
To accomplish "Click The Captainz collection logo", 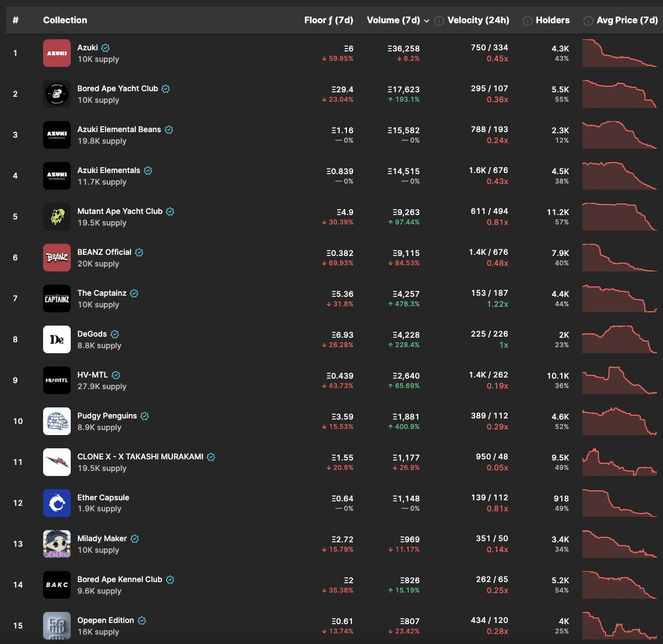I will 57,299.
